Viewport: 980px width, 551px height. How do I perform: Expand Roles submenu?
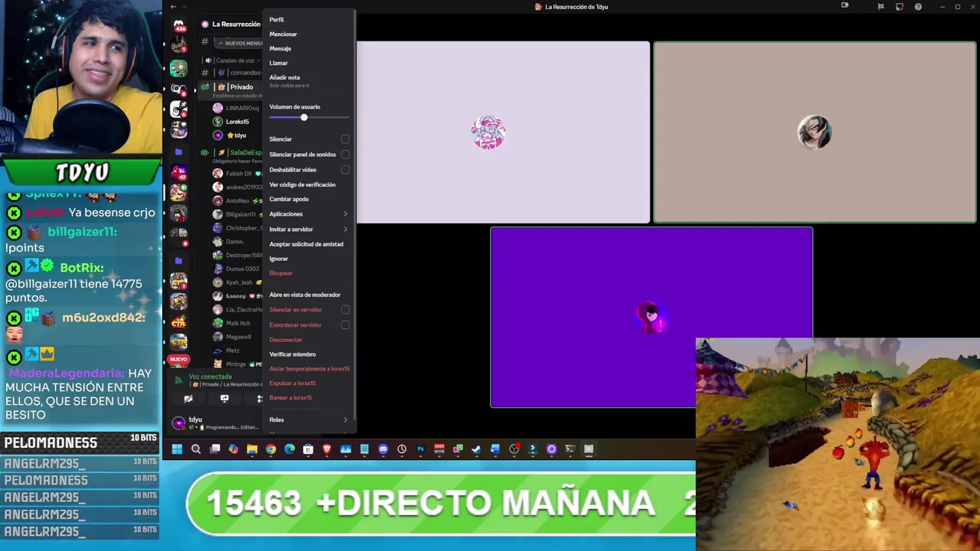(309, 419)
